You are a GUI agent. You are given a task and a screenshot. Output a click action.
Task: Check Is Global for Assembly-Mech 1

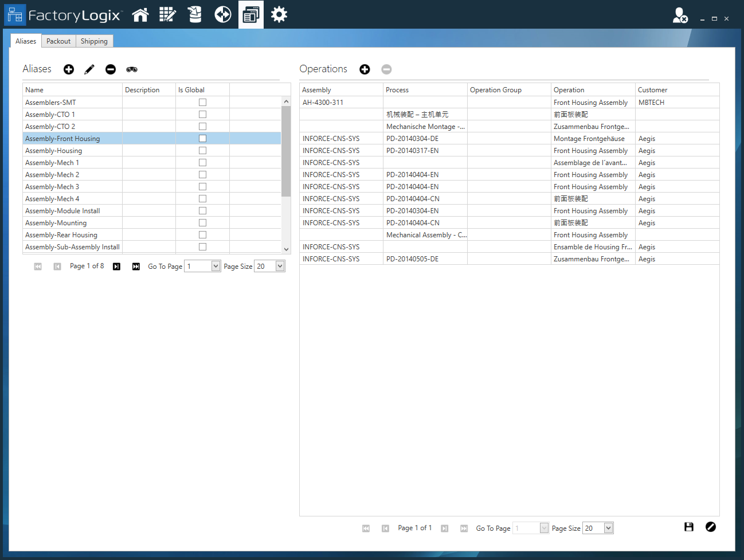(x=202, y=162)
